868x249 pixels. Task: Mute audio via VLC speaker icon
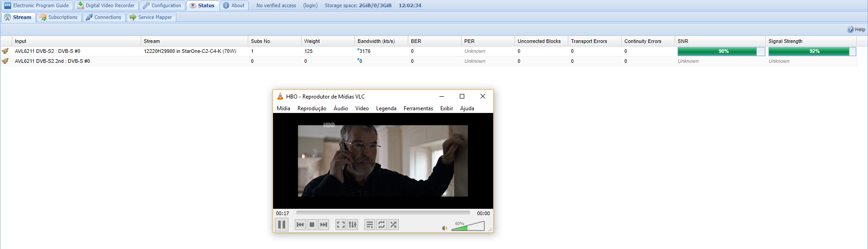(444, 228)
